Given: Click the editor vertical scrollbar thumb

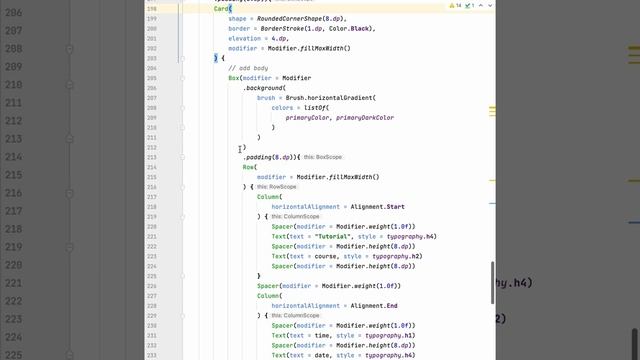Looking at the screenshot, I should (x=492, y=282).
